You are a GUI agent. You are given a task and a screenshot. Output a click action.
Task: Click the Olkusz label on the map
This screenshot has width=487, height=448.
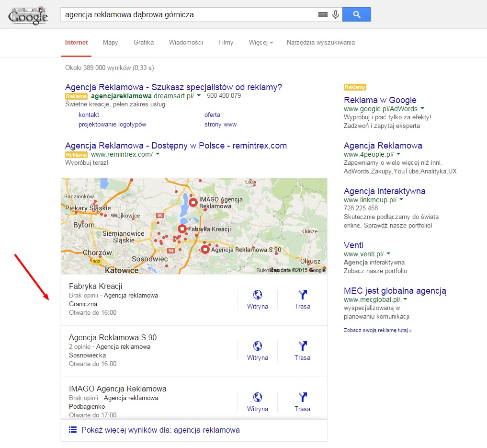[310, 261]
